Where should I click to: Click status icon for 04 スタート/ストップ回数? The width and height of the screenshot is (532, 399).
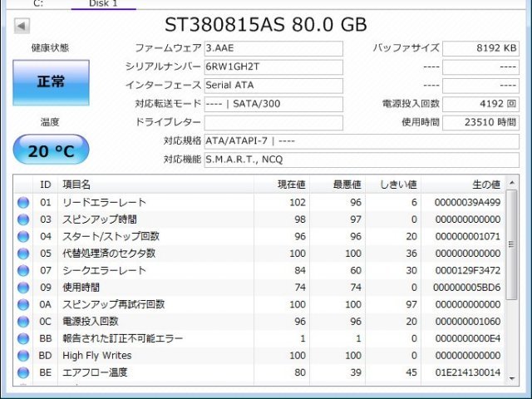point(23,236)
